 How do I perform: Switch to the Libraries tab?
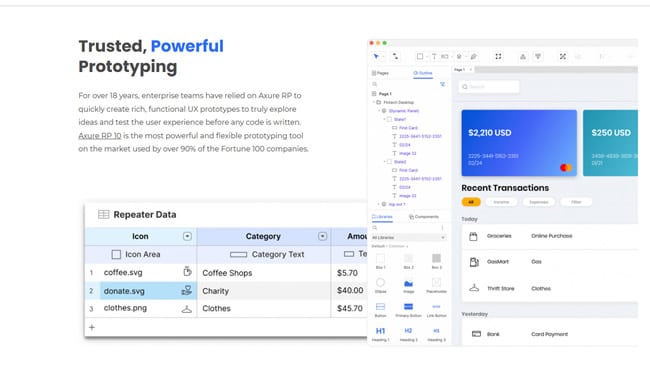[382, 217]
